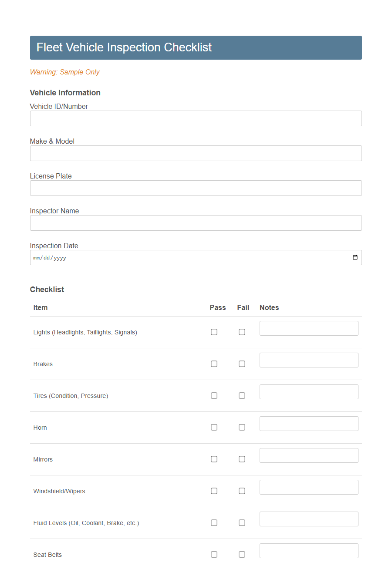Check Fail for Brakes inspection item
Screen dimensions: 392x566
pyautogui.click(x=242, y=364)
